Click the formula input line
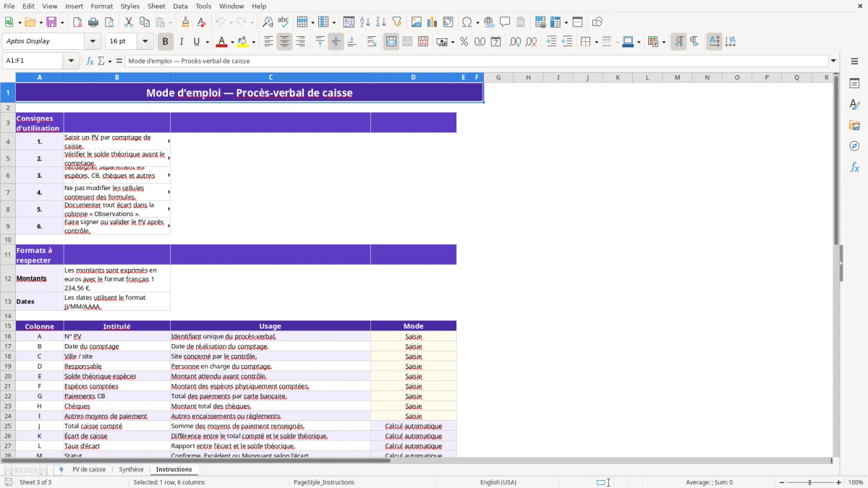868x488 pixels. click(x=476, y=61)
